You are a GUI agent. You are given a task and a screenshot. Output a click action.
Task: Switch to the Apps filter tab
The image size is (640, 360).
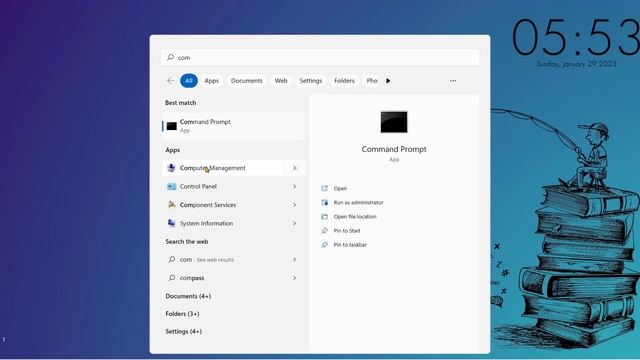211,81
